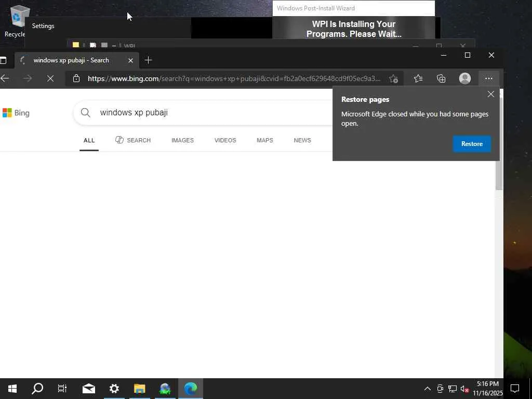Open network status tray icon
This screenshot has width=532, height=399.
click(x=453, y=389)
